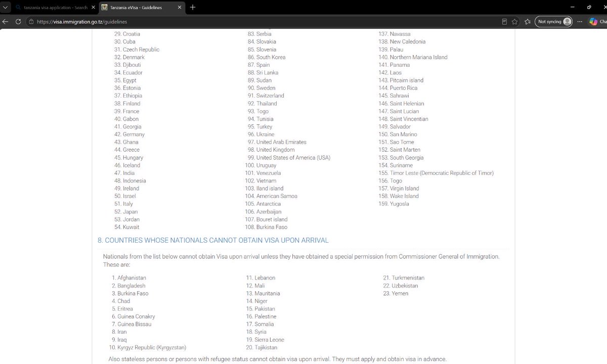Select 99. United States of America (USA)
Viewport: 607px width, 364px height.
[x=289, y=158]
